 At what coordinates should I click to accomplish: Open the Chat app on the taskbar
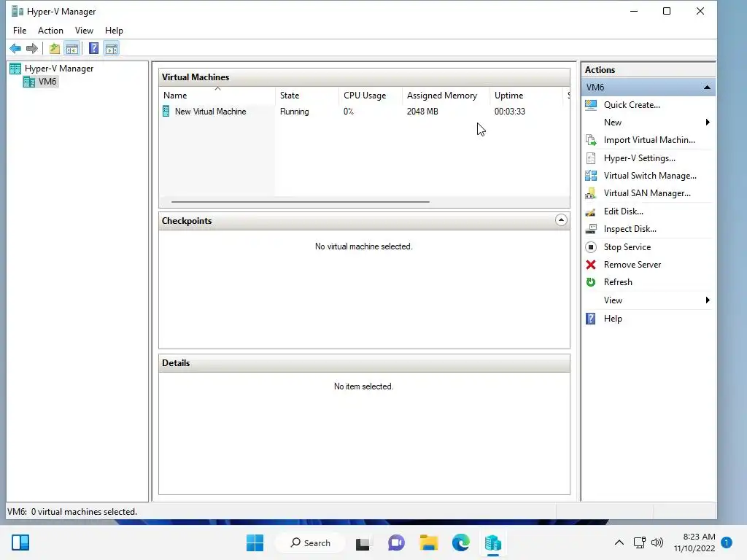396,542
